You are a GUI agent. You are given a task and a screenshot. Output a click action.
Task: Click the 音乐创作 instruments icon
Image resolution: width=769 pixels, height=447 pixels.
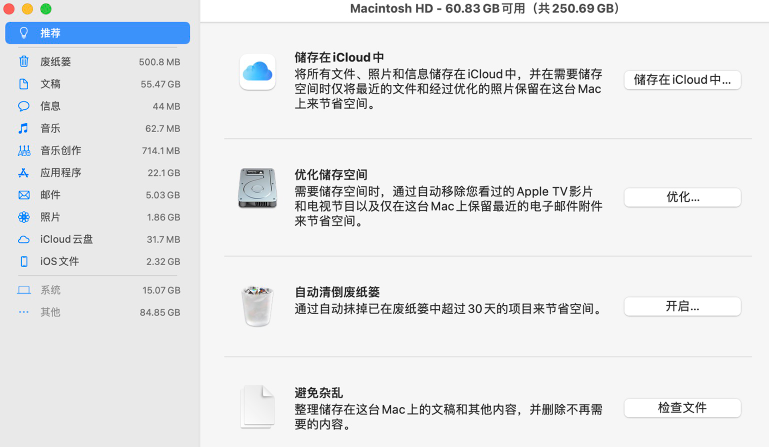point(24,151)
